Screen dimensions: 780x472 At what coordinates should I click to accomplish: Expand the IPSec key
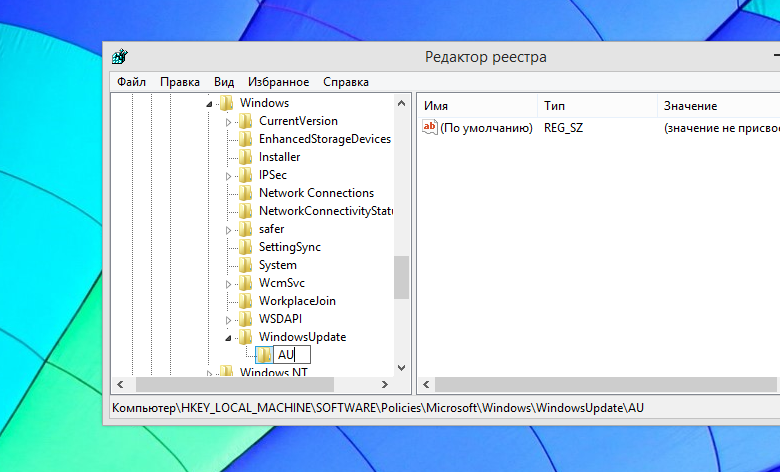(x=228, y=176)
